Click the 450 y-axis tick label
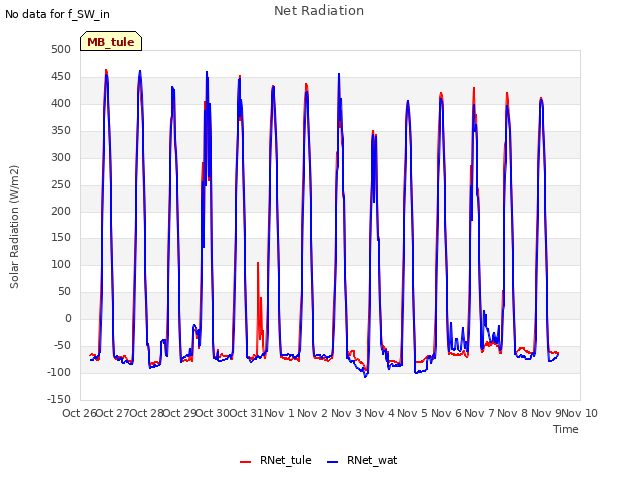Viewport: 640px width, 480px height. click(x=61, y=76)
